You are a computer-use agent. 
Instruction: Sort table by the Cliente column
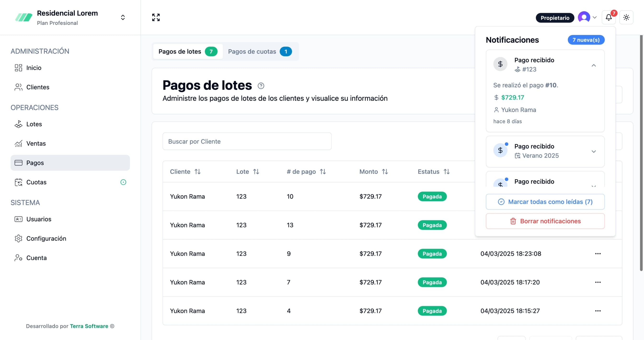197,172
